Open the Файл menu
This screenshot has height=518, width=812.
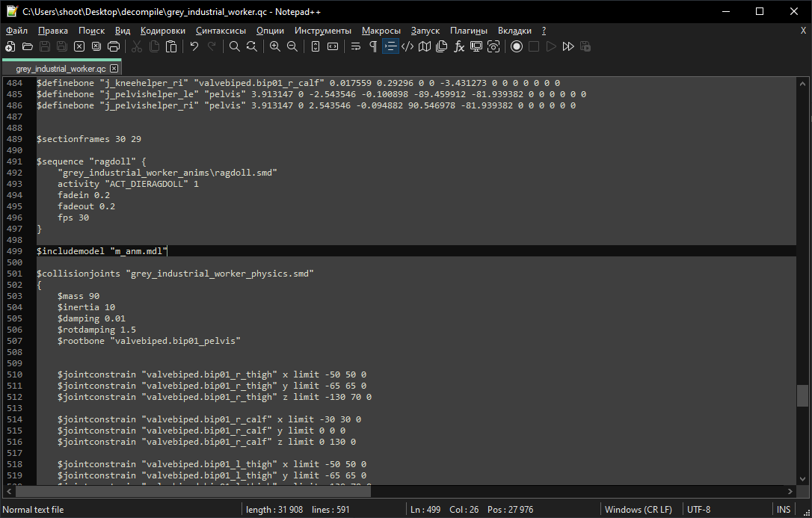coord(16,31)
